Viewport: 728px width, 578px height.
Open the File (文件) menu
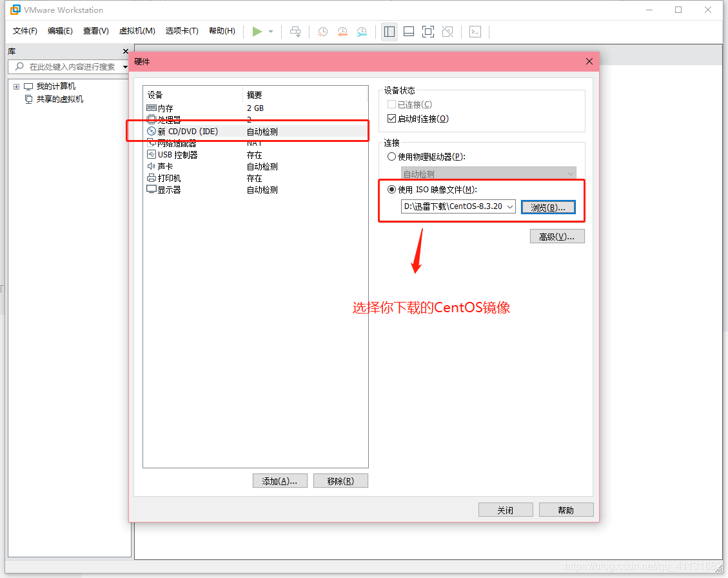25,31
